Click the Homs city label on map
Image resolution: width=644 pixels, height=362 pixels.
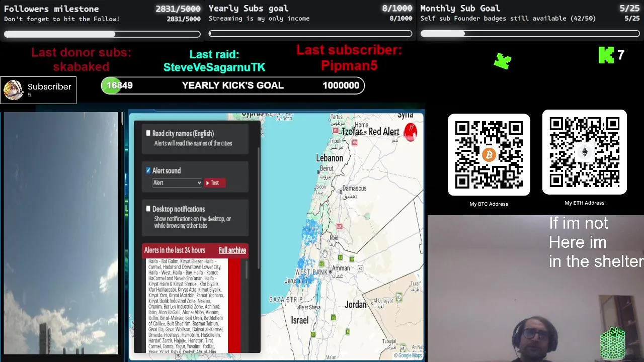pyautogui.click(x=361, y=125)
